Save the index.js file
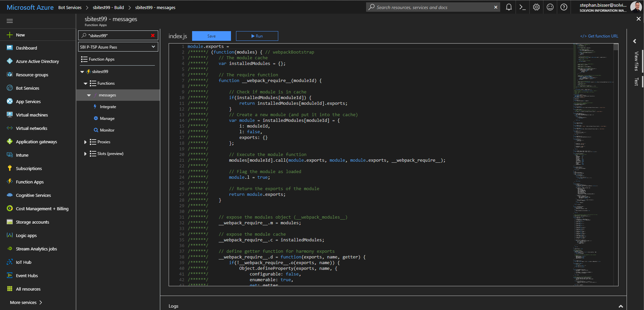644x310 pixels. point(212,36)
